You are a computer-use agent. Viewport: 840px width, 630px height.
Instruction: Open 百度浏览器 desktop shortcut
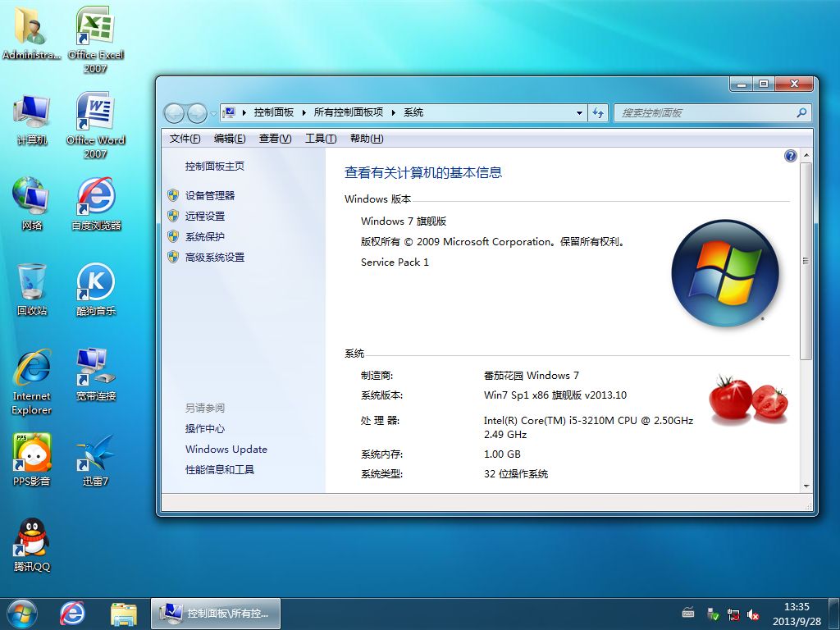pyautogui.click(x=96, y=204)
